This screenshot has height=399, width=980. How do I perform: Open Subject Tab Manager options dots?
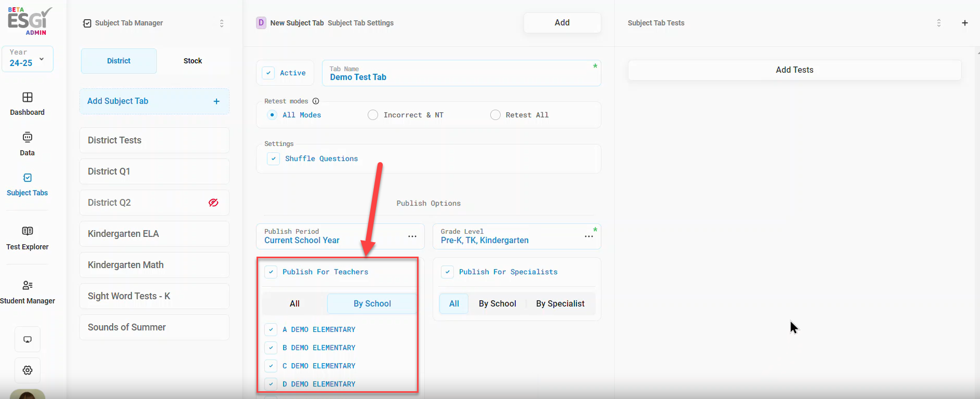click(222, 23)
